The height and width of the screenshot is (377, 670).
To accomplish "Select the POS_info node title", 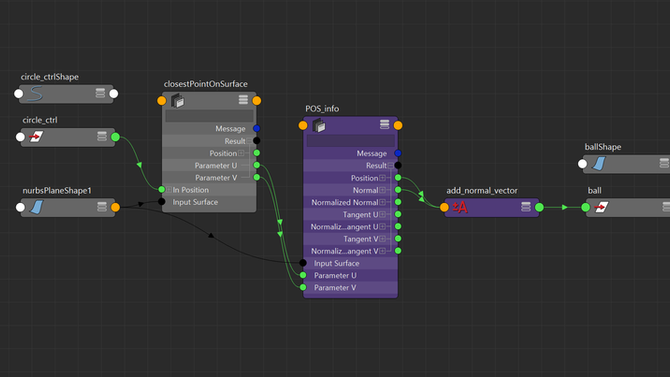I will click(x=322, y=109).
